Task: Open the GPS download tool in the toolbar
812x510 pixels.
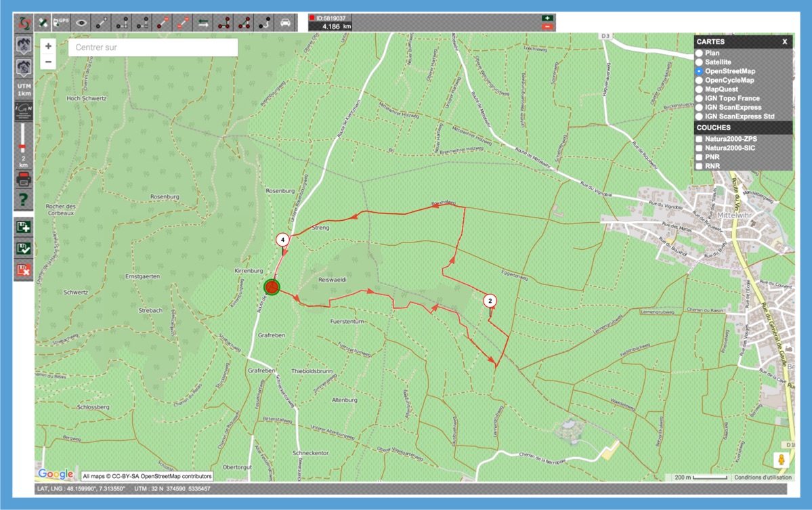Action: 61,21
